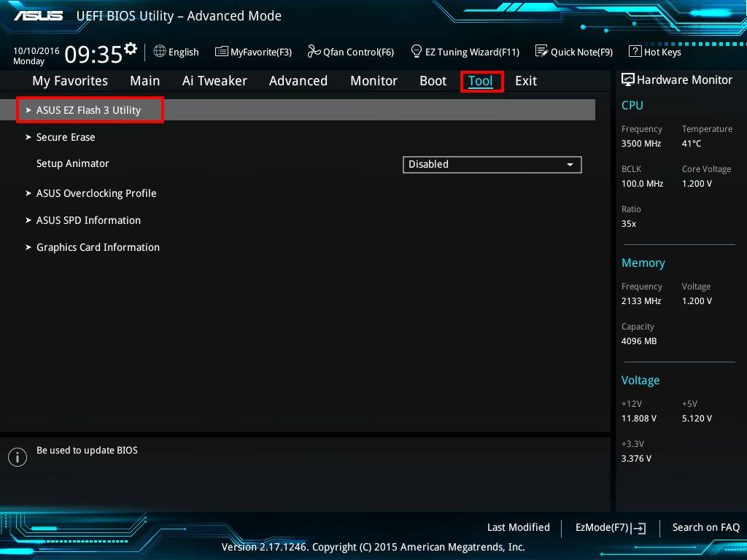The image size is (747, 560).
Task: Switch to EzMode(F7)
Action: coord(602,527)
